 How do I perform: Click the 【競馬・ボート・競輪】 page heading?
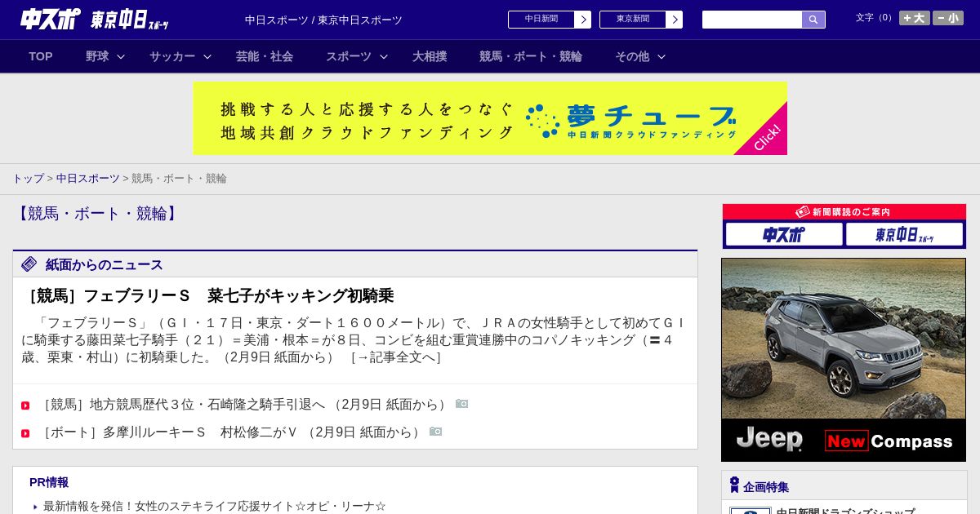pyautogui.click(x=97, y=214)
